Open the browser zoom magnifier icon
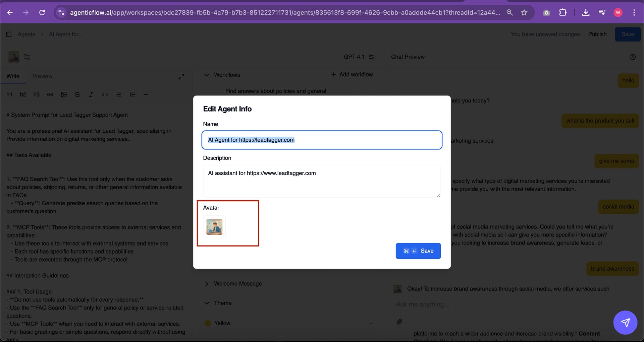 point(509,12)
